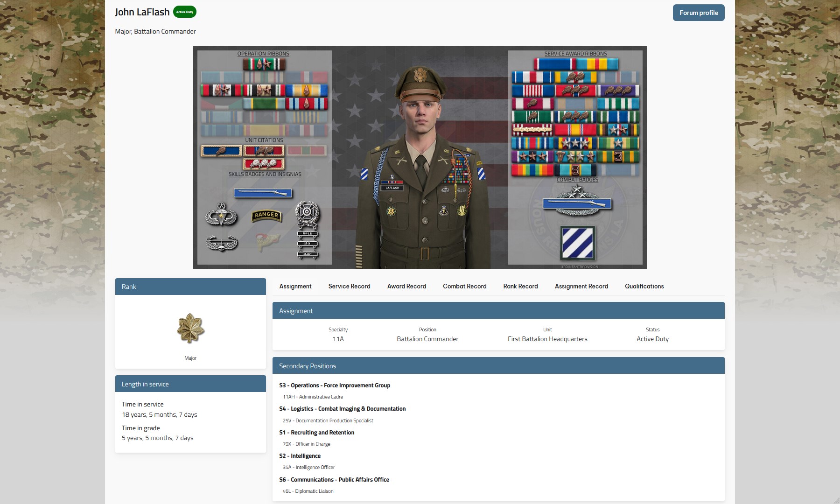Image resolution: width=840 pixels, height=504 pixels.
Task: Click the rifle marksmanship qualification badge
Action: 307,230
